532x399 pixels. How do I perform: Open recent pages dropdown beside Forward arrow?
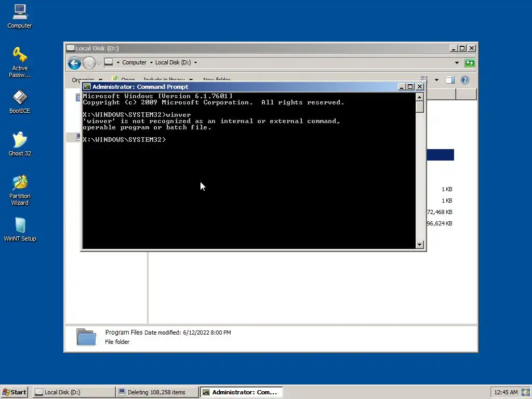pos(99,63)
